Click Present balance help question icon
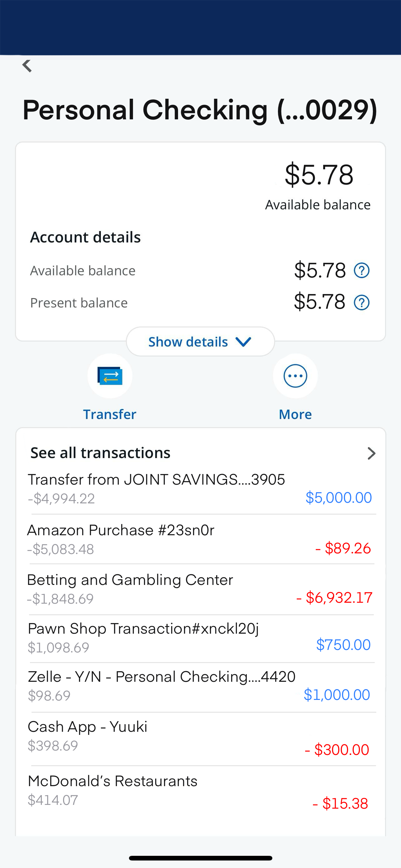 [x=362, y=302]
